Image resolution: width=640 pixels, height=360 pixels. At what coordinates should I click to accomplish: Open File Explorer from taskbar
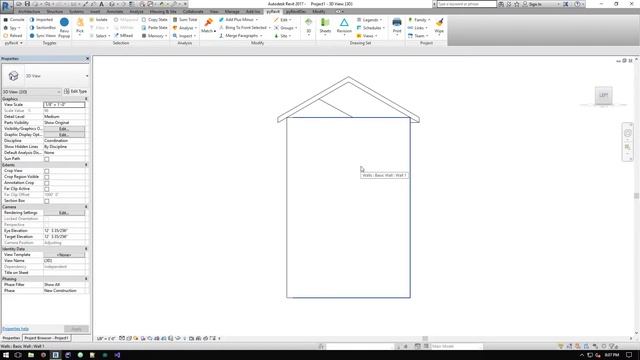tap(31, 355)
